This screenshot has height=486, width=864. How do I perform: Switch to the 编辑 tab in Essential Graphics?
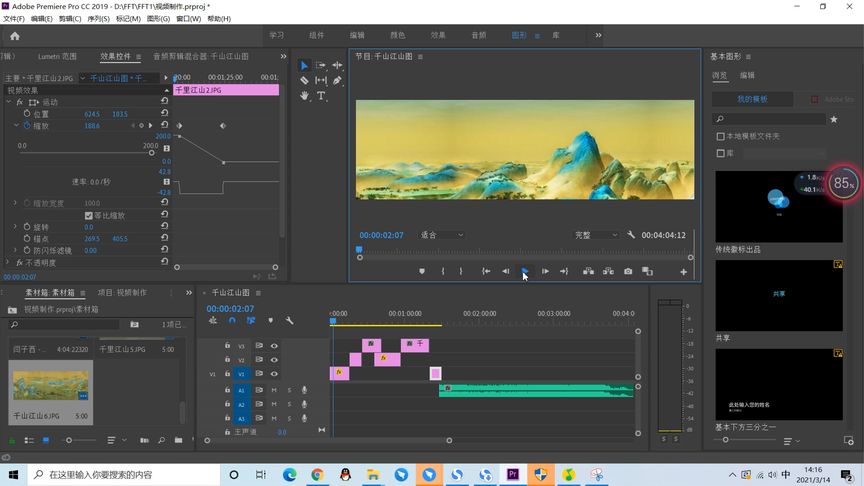pyautogui.click(x=747, y=75)
